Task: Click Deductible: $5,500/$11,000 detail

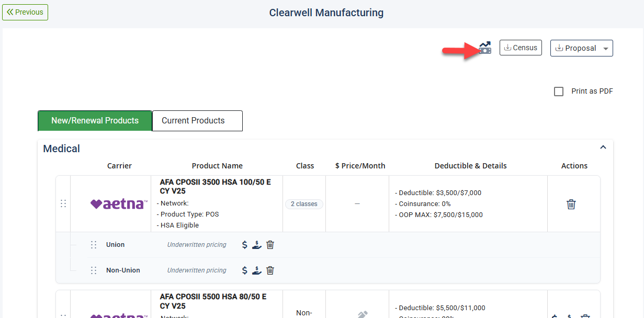Action: click(x=440, y=308)
